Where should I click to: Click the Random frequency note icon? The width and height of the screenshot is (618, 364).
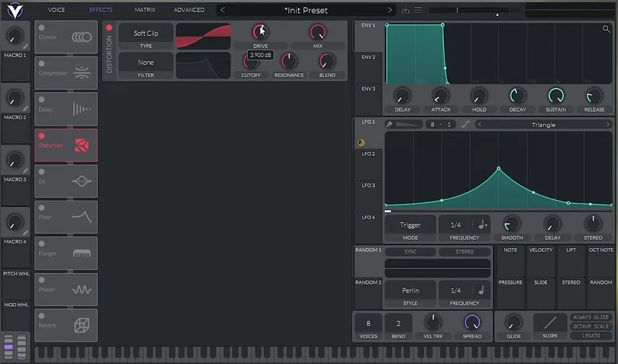(x=482, y=290)
